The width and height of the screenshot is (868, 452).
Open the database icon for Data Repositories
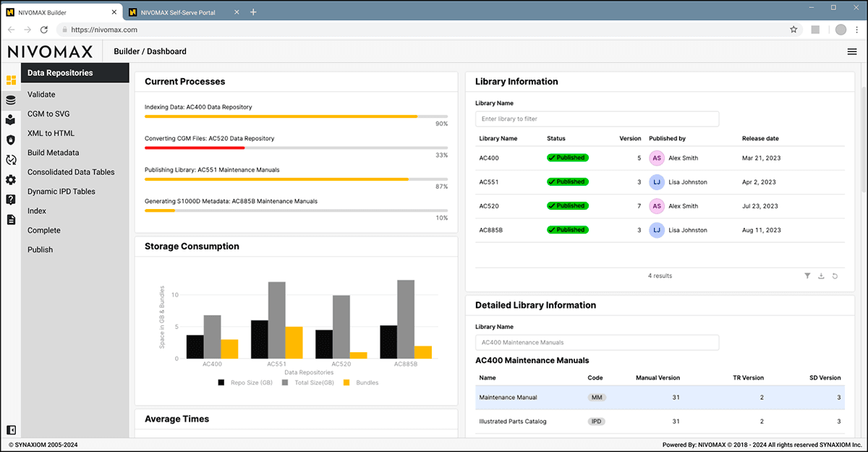click(10, 100)
